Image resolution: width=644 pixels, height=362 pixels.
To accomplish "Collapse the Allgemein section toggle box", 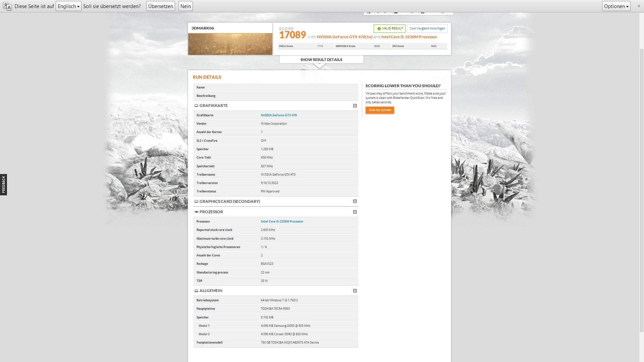I will pos(355,291).
